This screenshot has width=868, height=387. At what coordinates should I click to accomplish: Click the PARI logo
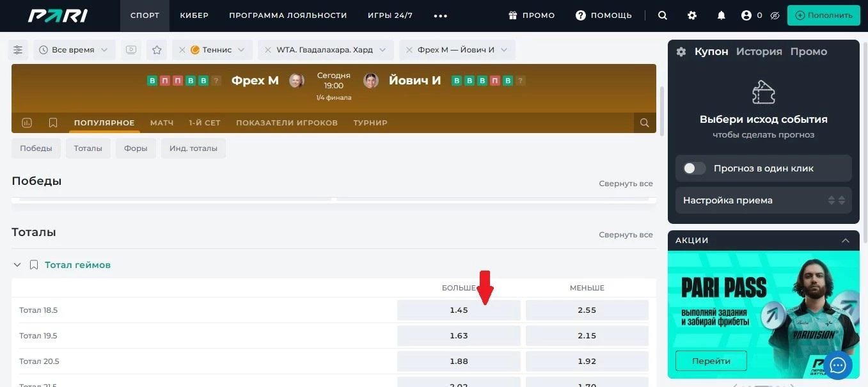pos(58,15)
